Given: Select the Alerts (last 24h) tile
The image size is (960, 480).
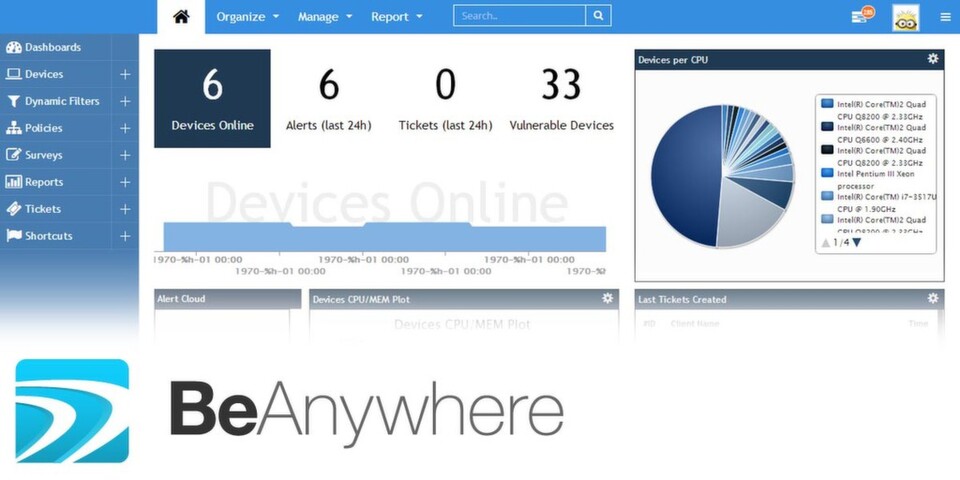Looking at the screenshot, I should pyautogui.click(x=329, y=99).
